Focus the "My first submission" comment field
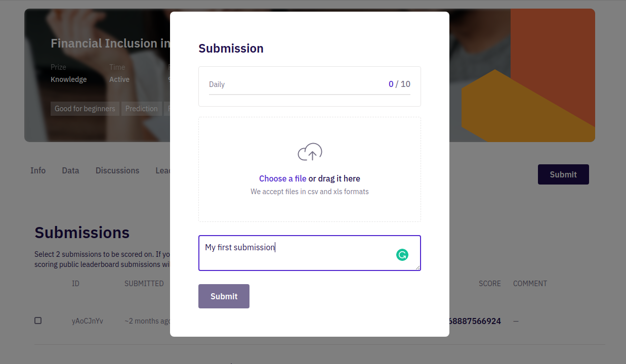The image size is (626, 364). pos(299,253)
